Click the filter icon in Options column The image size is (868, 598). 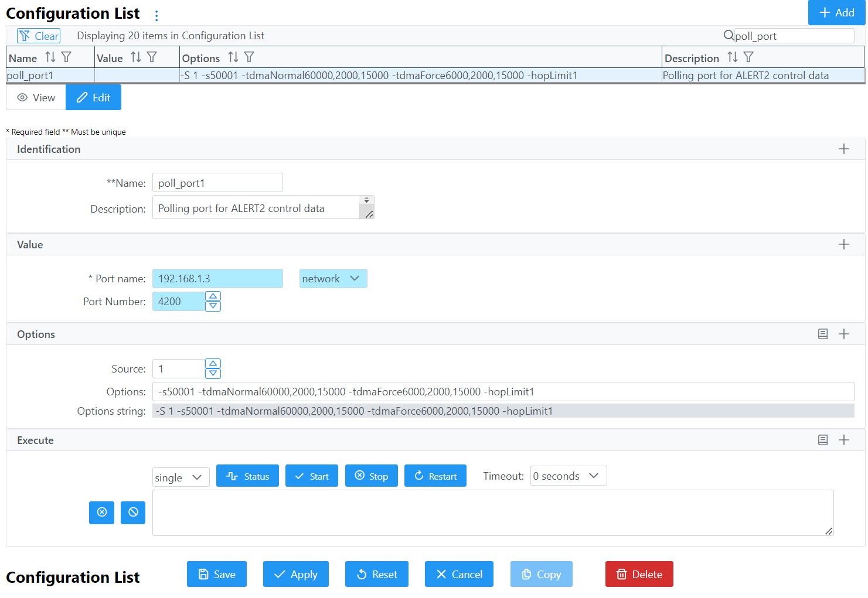click(x=249, y=57)
